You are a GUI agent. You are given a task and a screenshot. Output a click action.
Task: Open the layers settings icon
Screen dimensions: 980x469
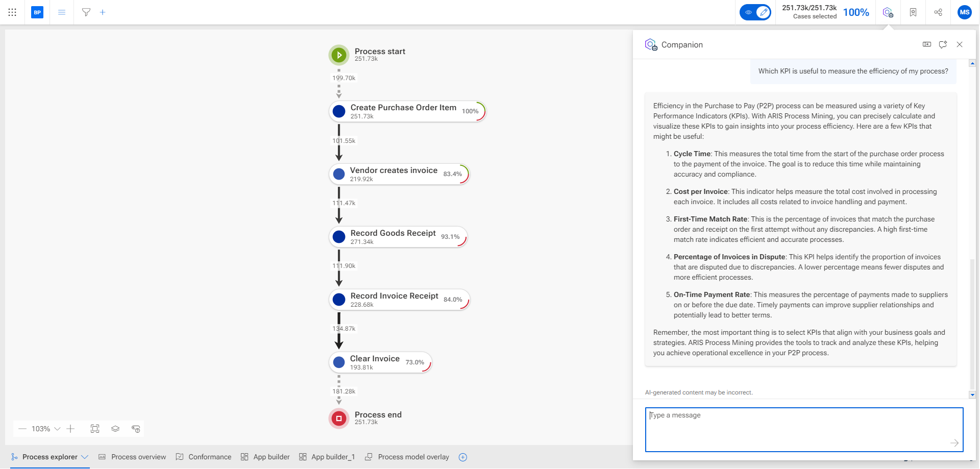(x=115, y=429)
